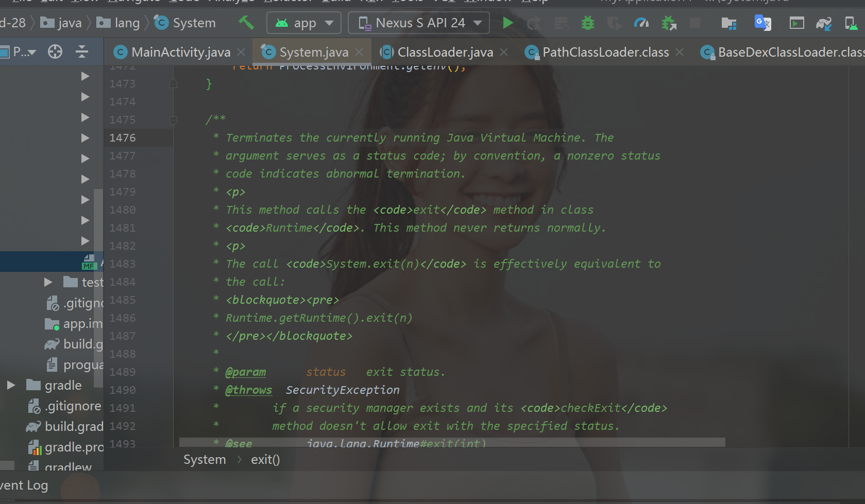Switch to the BaseDexClassLoader.class tab

(x=783, y=52)
